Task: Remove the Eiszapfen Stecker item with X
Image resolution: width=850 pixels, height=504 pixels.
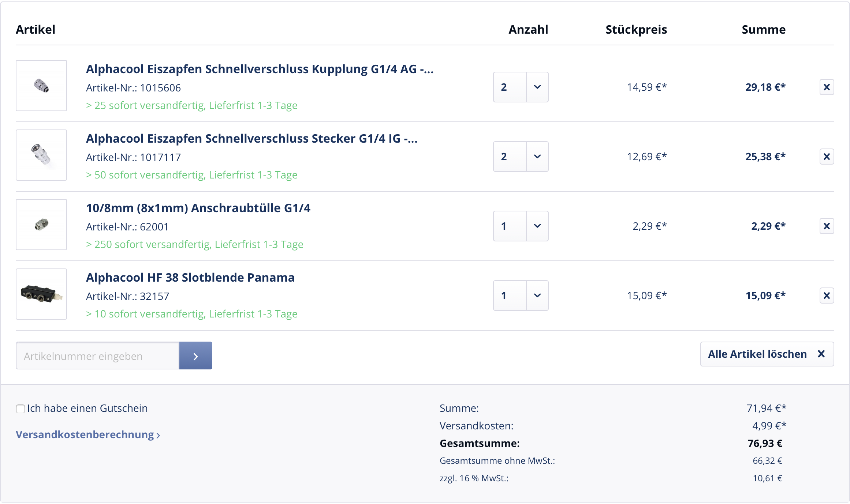Action: click(826, 157)
